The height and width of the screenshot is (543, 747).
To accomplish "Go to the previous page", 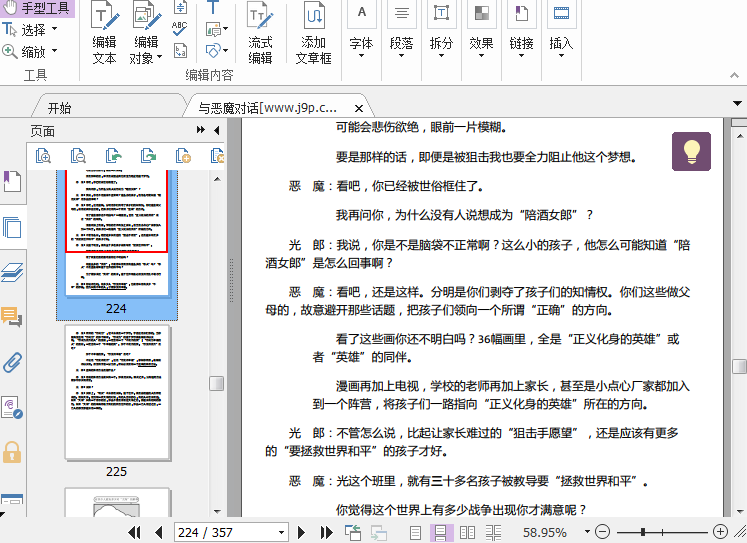I will point(159,532).
